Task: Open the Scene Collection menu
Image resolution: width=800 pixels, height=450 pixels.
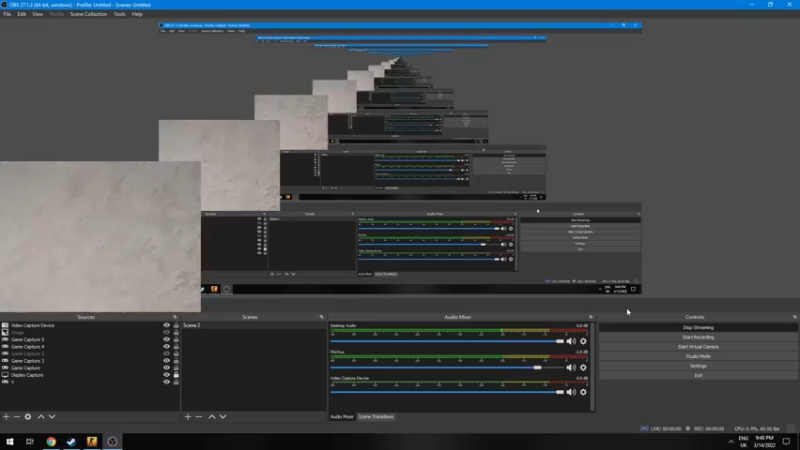Action: point(88,14)
